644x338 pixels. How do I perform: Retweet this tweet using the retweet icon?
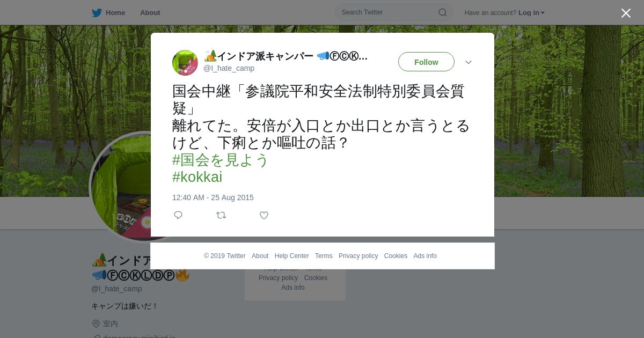pyautogui.click(x=221, y=215)
